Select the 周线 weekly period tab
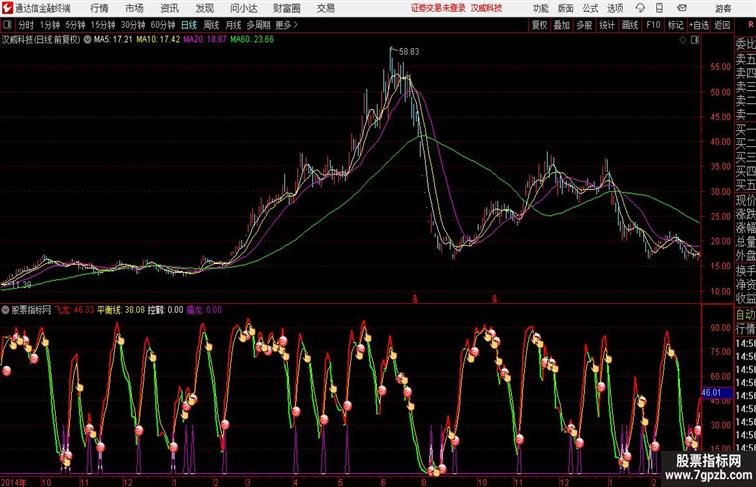756x487 pixels. [x=211, y=25]
